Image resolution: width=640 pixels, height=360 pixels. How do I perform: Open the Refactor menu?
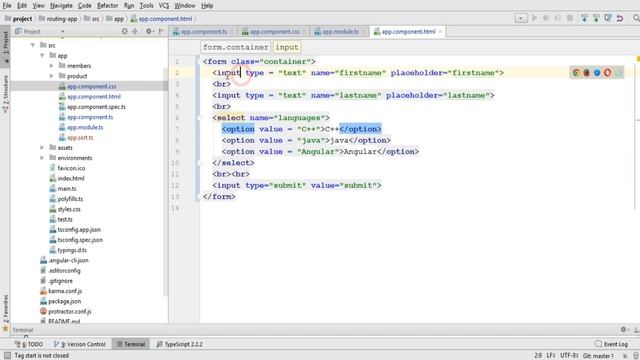(107, 6)
